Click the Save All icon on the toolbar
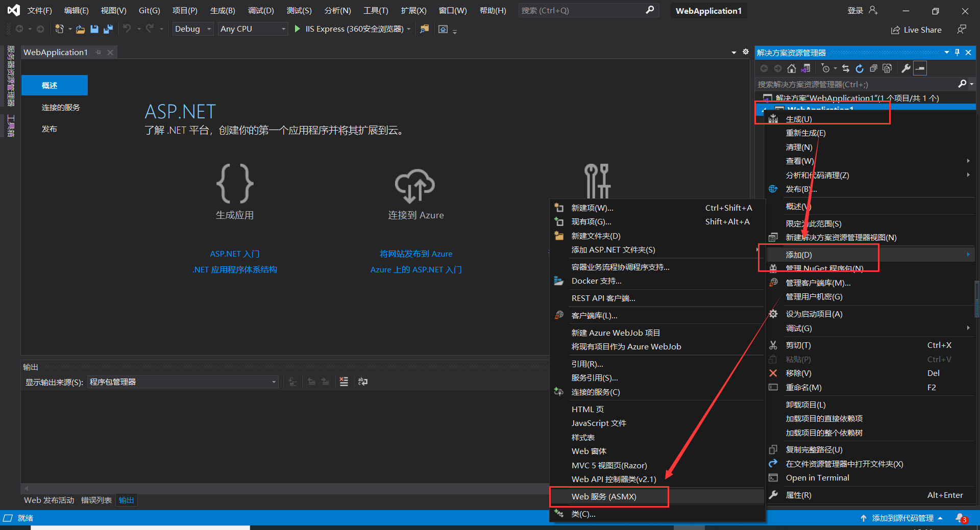This screenshot has height=530, width=980. pyautogui.click(x=108, y=29)
